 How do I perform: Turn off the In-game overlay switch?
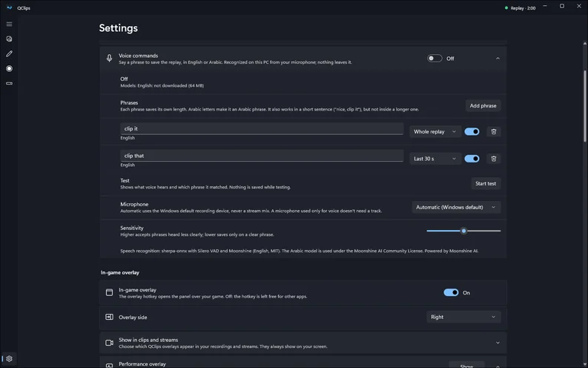coord(451,292)
